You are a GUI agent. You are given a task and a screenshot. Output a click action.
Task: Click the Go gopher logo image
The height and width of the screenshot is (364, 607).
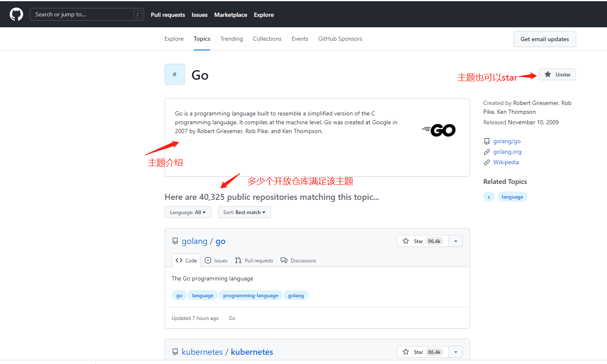439,130
